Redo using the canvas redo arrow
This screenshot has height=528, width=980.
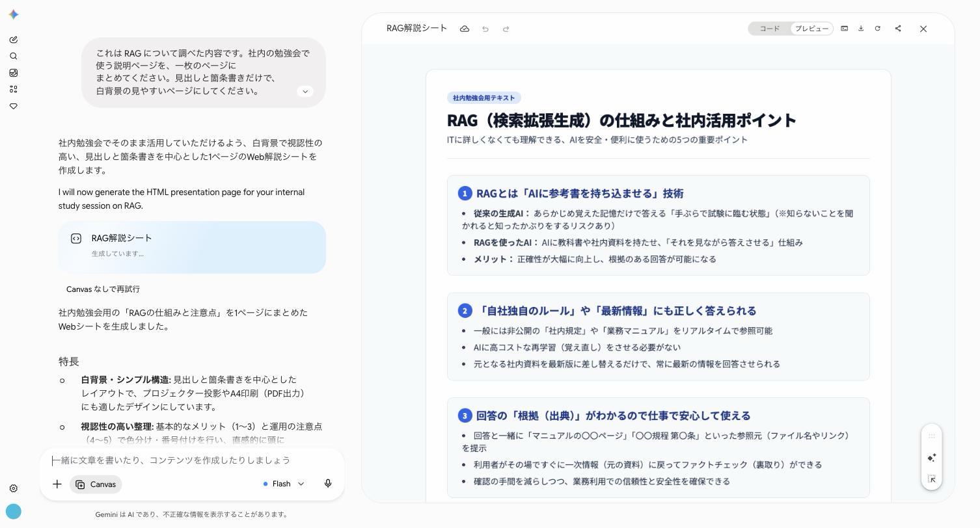tap(506, 29)
